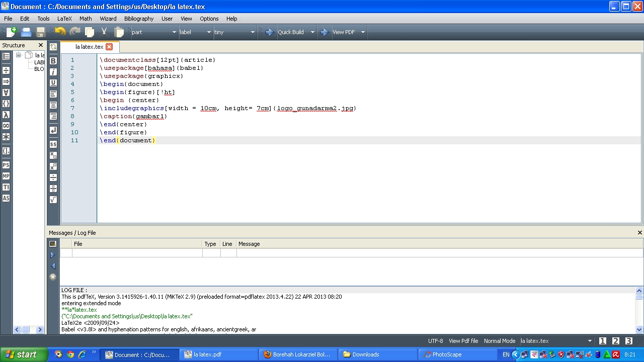
Task: Close the la latex.tex tab
Action: point(109,47)
